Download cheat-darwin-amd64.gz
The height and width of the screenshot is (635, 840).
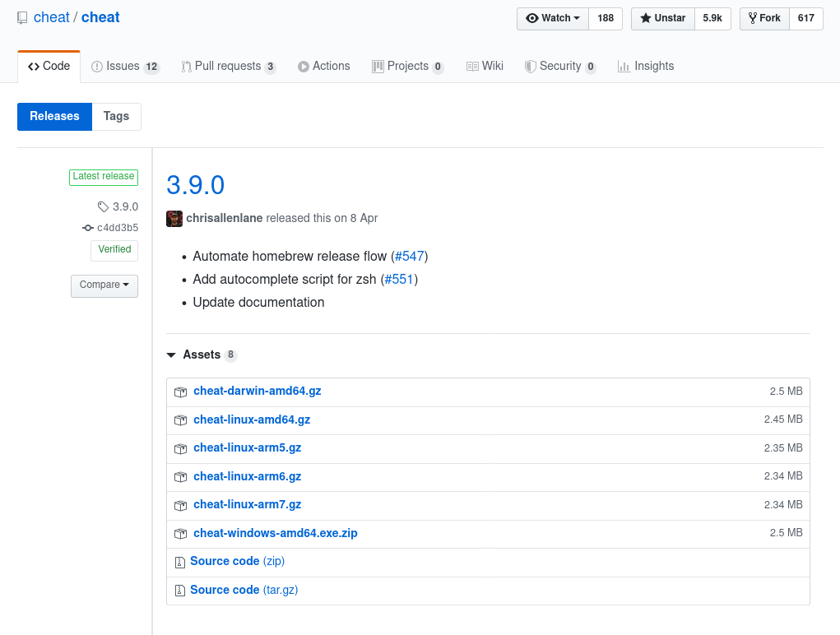(258, 392)
